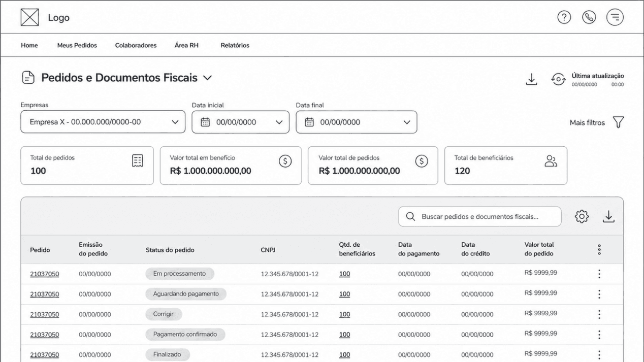
Task: Click the calendar icon in Data inicial
Action: 205,122
